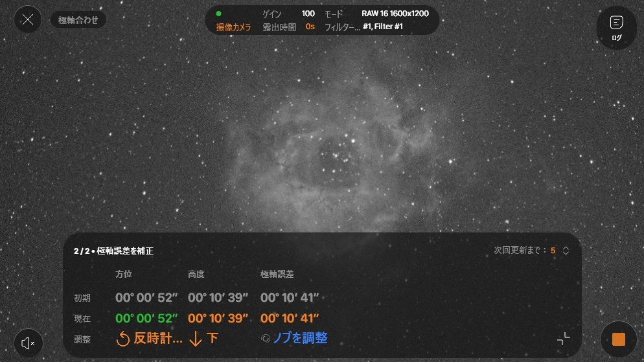644x362 pixels.
Task: Click the 極軸合わせ label
Action: pos(78,19)
